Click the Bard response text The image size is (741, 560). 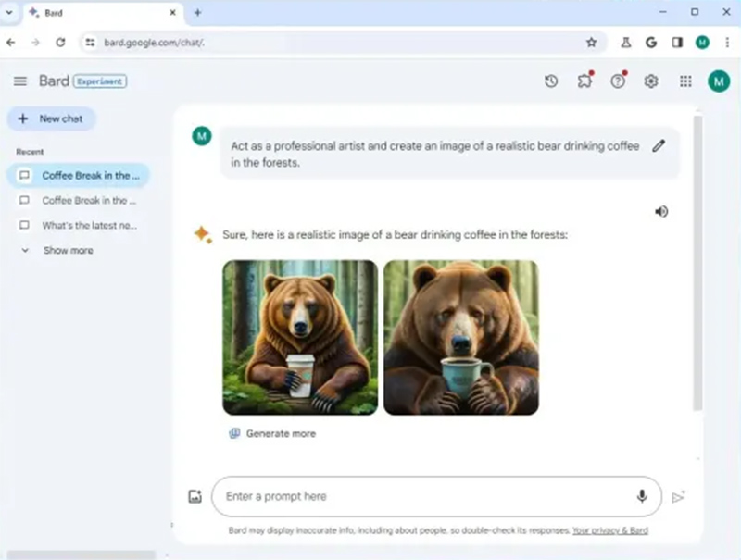coord(396,235)
